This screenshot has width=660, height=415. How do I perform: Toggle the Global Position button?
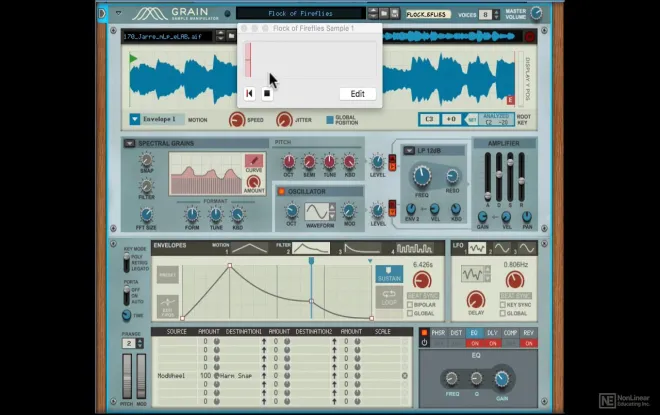coord(330,120)
